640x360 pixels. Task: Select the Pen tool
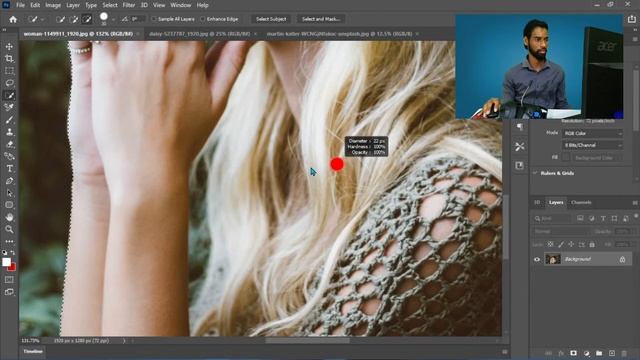tap(9, 181)
